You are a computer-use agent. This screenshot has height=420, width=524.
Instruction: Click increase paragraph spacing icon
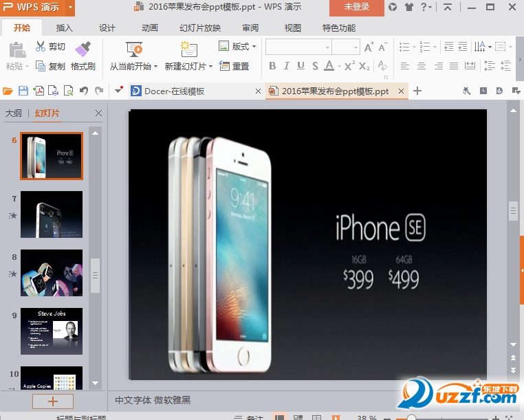pos(490,66)
